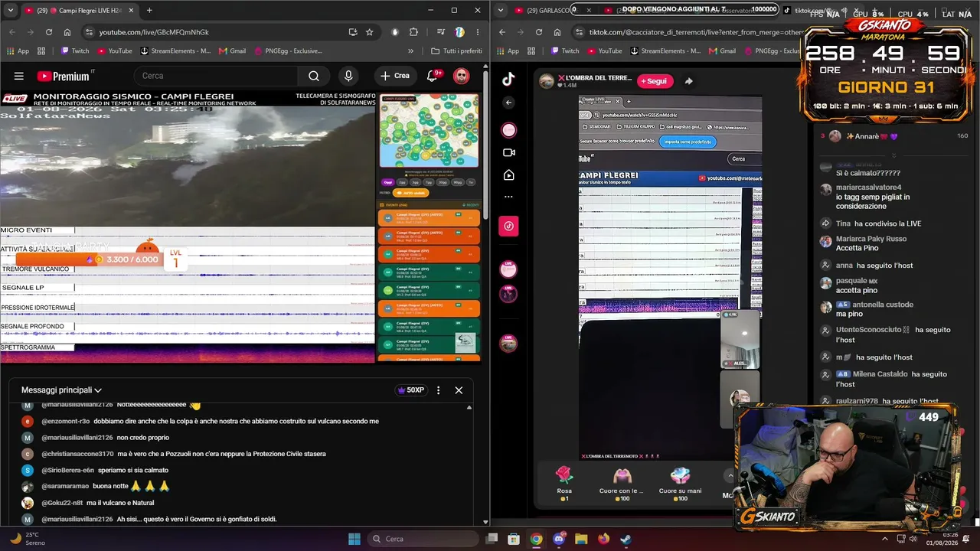Send the Rosa gift

(x=564, y=483)
